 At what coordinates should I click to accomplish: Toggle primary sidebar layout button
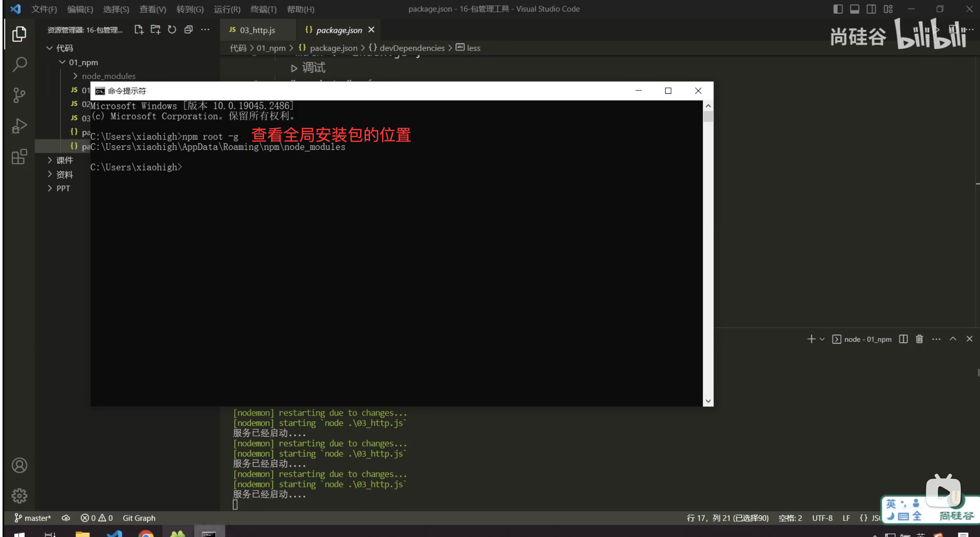[x=838, y=9]
